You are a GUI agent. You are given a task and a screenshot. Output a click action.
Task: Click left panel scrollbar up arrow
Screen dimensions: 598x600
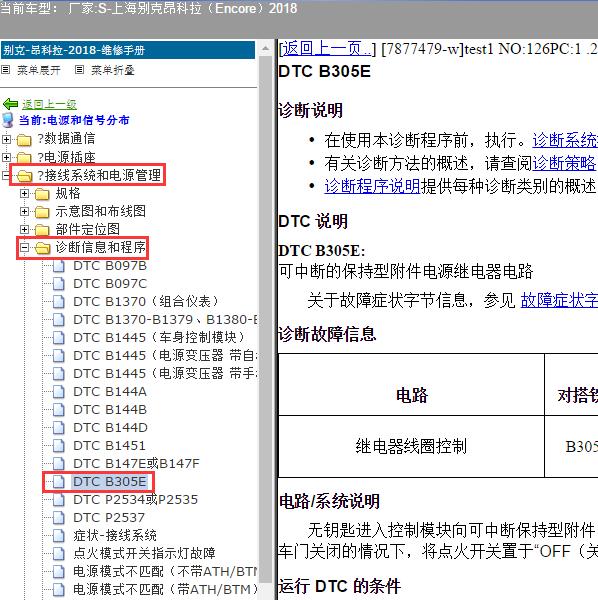265,49
